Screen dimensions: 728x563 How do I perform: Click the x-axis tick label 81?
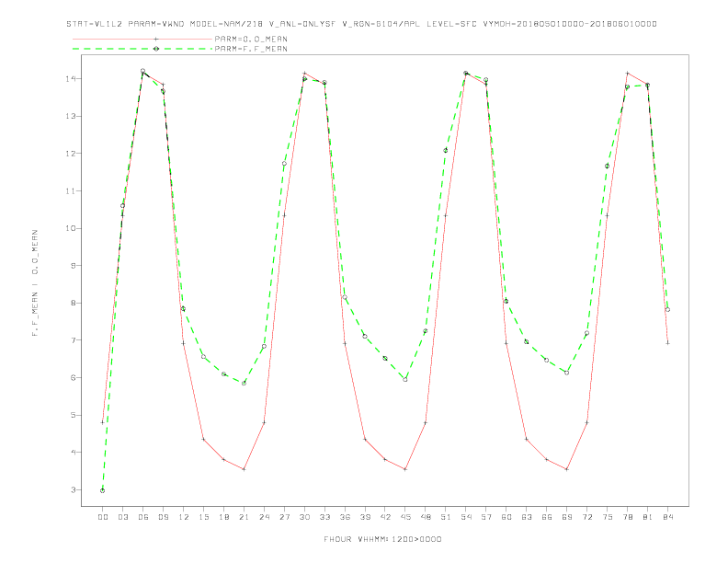tap(648, 517)
